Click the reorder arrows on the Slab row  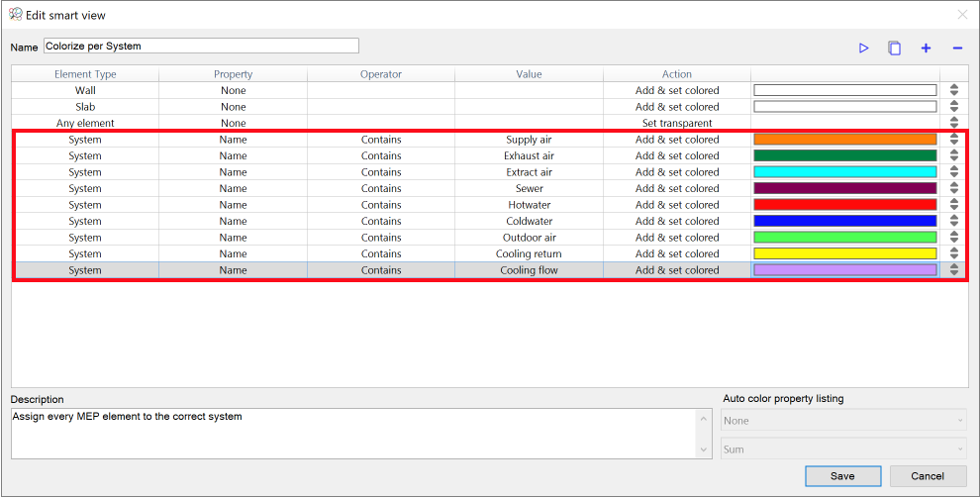pyautogui.click(x=953, y=106)
